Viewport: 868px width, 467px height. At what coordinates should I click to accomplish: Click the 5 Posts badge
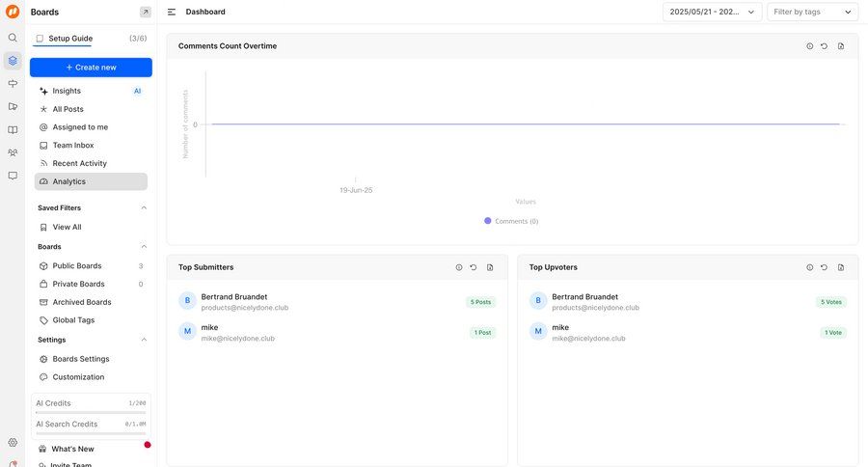coord(480,302)
